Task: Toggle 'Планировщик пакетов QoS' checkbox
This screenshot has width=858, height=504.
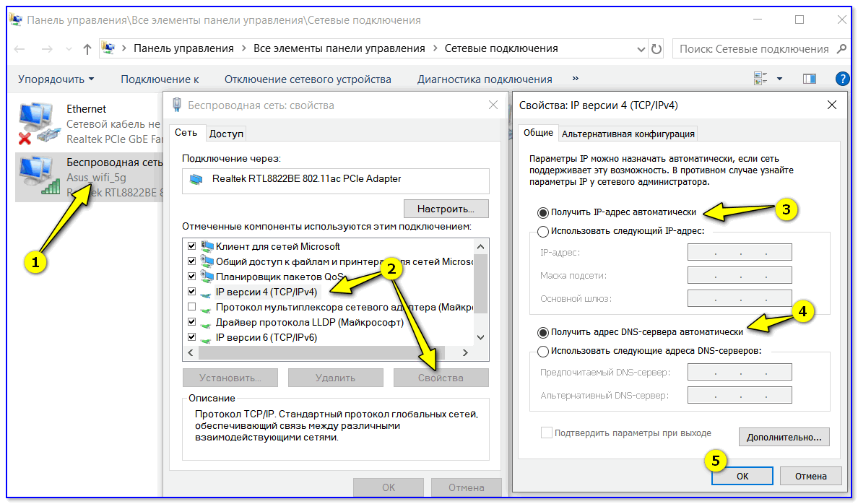Action: click(191, 277)
